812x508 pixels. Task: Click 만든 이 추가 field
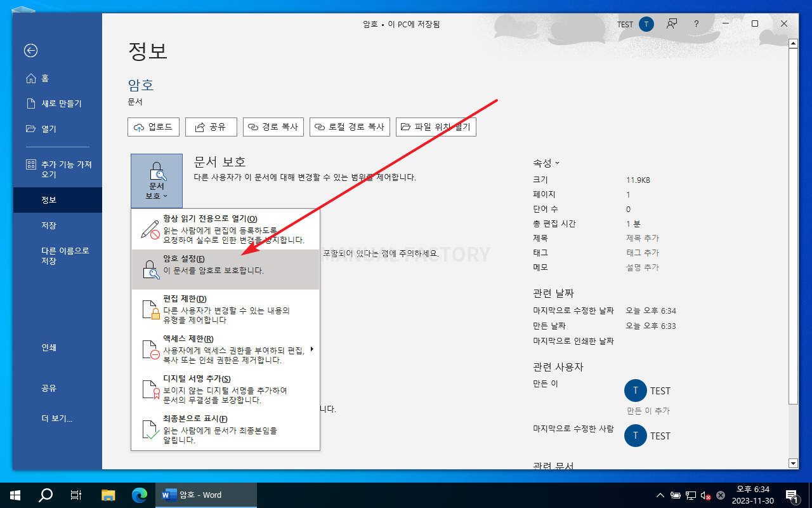pos(648,411)
